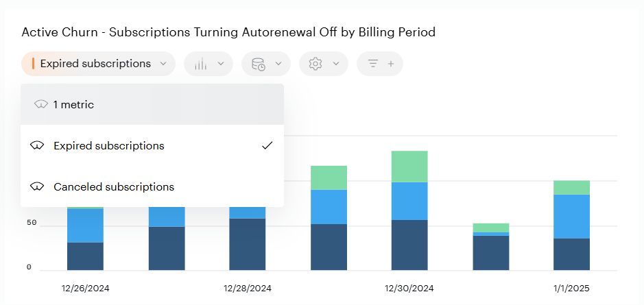Open the settings gear icon

click(315, 64)
